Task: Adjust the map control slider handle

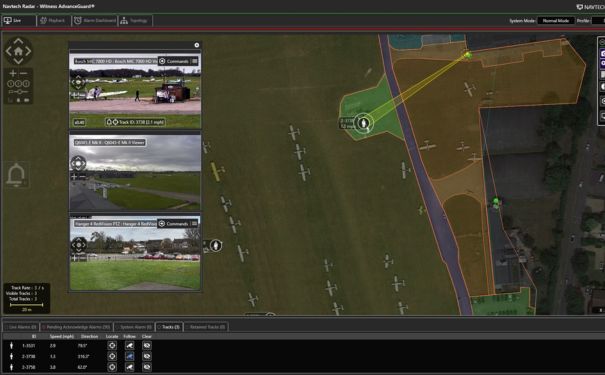Action: point(19,91)
